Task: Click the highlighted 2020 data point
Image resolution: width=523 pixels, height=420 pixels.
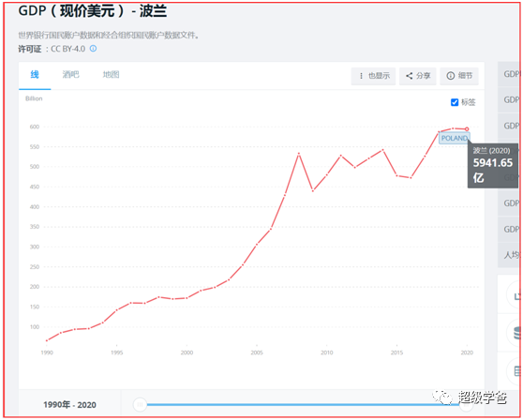Action: [x=467, y=129]
